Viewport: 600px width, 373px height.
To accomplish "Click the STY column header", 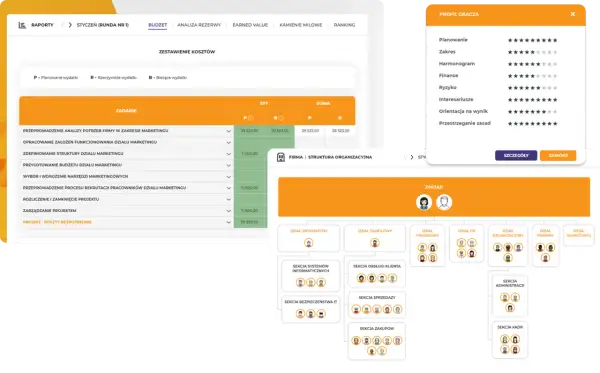I will coord(264,103).
